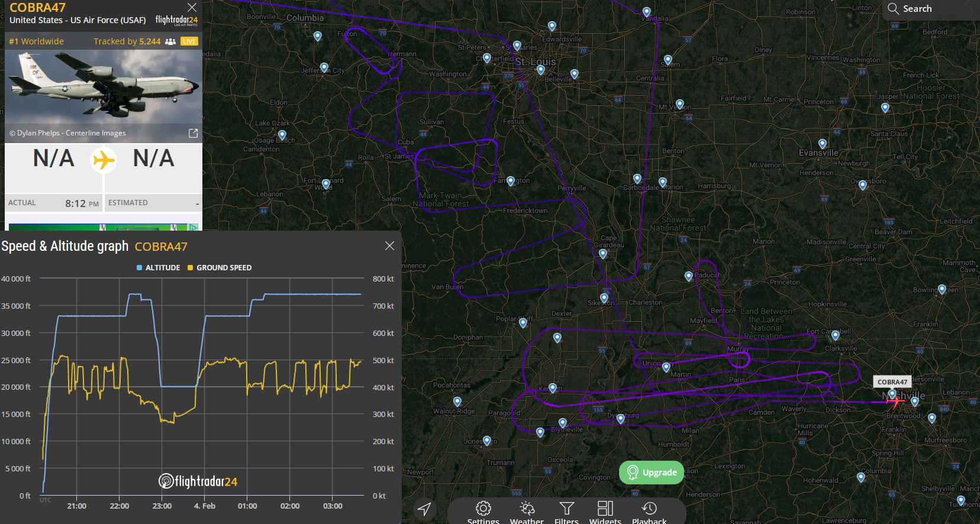Close the Speed & Altitude graph
This screenshot has height=524, width=980.
[389, 245]
